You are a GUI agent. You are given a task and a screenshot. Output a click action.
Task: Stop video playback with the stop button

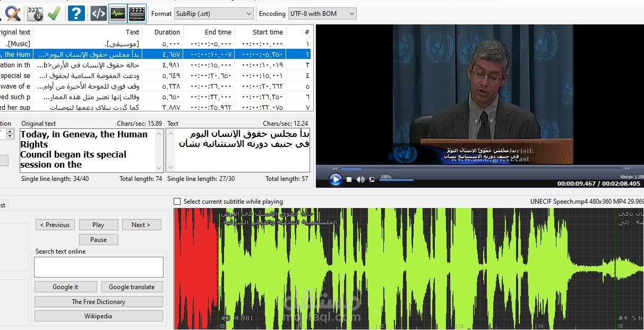349,180
